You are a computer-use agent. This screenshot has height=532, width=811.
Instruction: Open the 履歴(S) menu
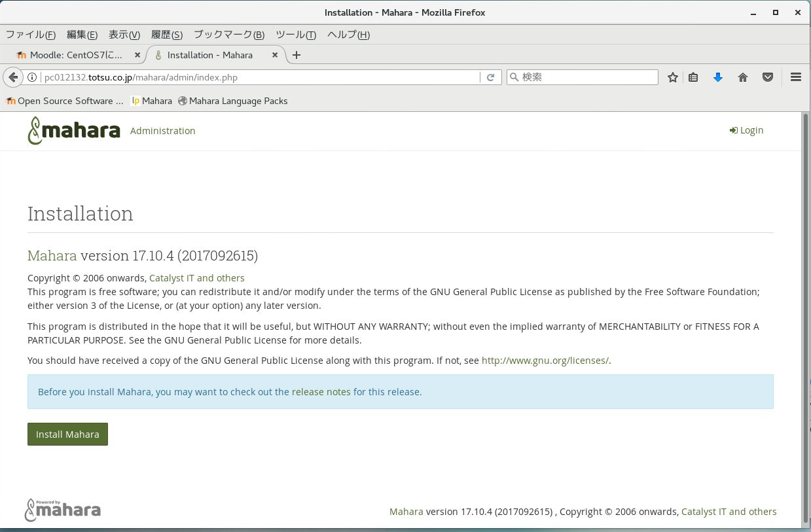(167, 35)
